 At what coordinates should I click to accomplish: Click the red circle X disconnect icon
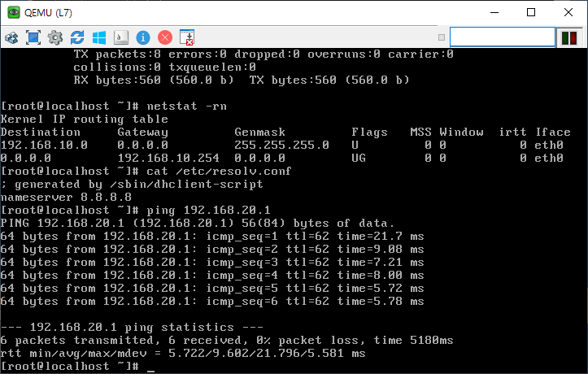[x=165, y=37]
